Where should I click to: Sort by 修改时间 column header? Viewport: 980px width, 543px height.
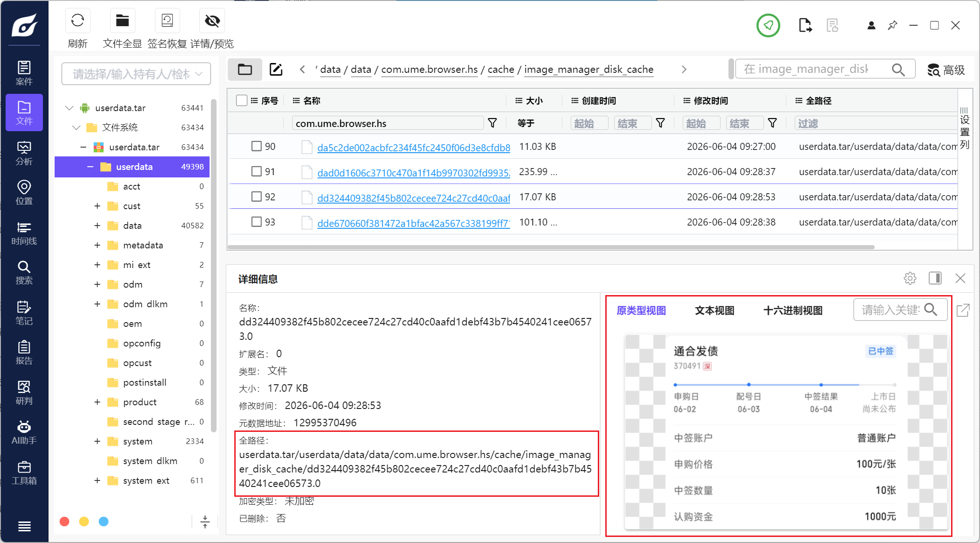[x=711, y=101]
